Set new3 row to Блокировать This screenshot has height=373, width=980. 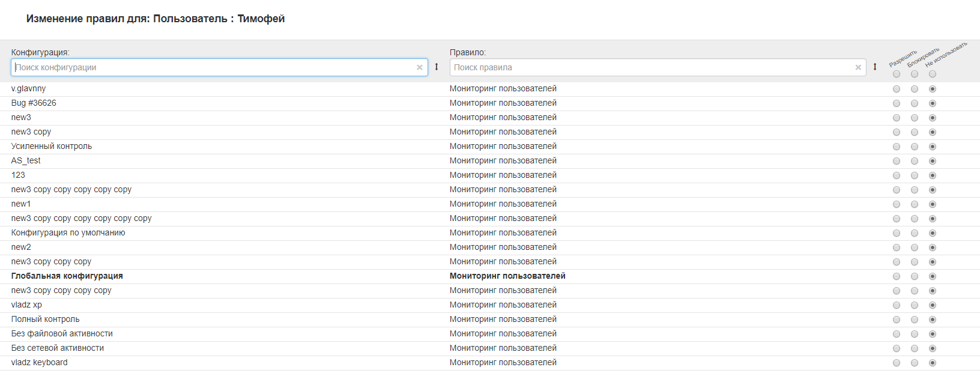click(x=915, y=118)
